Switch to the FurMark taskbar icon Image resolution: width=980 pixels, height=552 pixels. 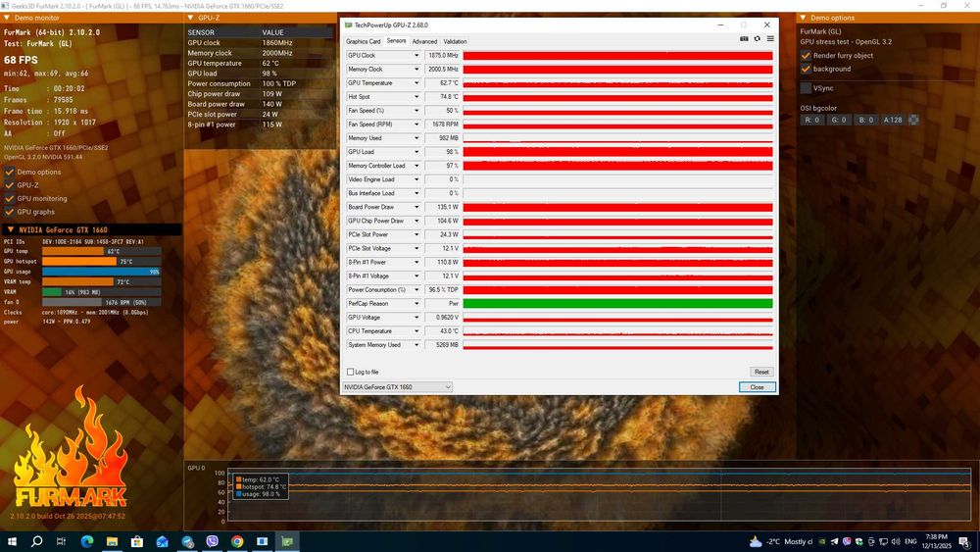click(x=263, y=541)
